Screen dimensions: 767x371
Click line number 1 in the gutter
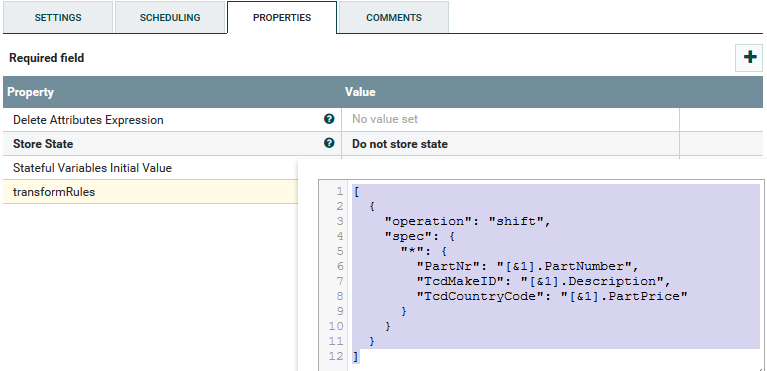click(339, 191)
